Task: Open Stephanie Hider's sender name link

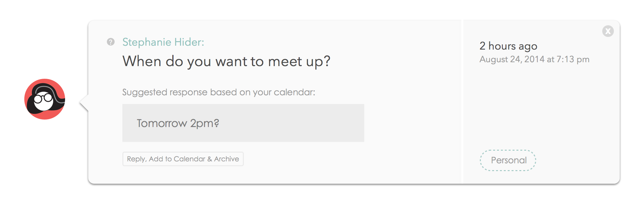Action: pyautogui.click(x=163, y=42)
